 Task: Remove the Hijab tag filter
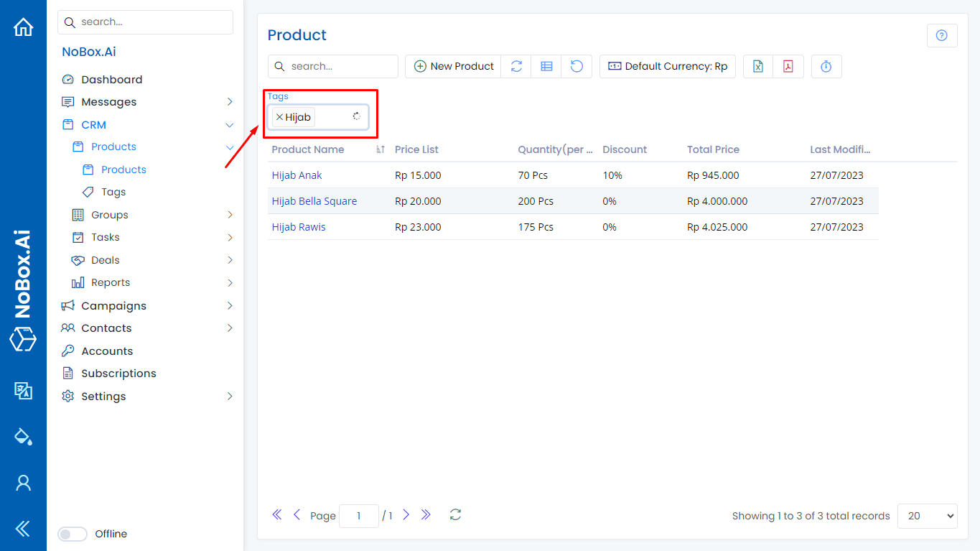click(x=279, y=116)
